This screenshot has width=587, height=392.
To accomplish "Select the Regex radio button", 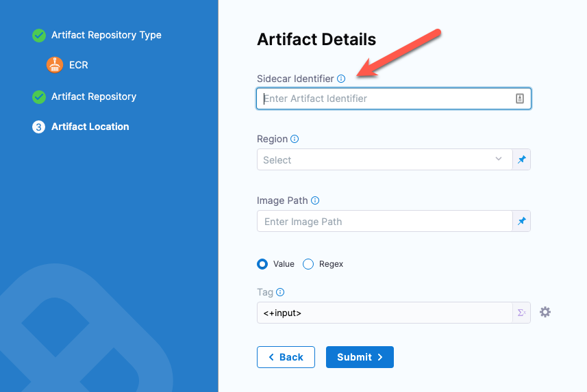I will (x=308, y=264).
